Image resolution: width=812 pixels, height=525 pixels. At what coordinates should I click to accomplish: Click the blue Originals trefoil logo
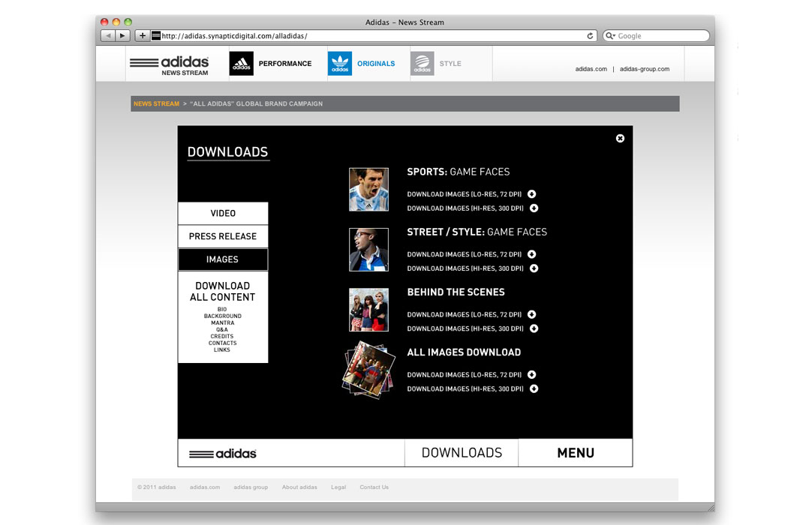click(x=340, y=64)
